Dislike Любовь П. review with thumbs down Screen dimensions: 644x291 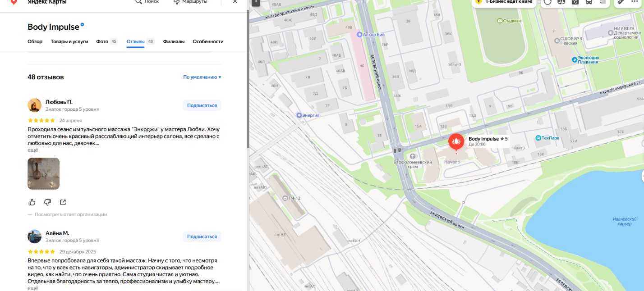pos(47,202)
